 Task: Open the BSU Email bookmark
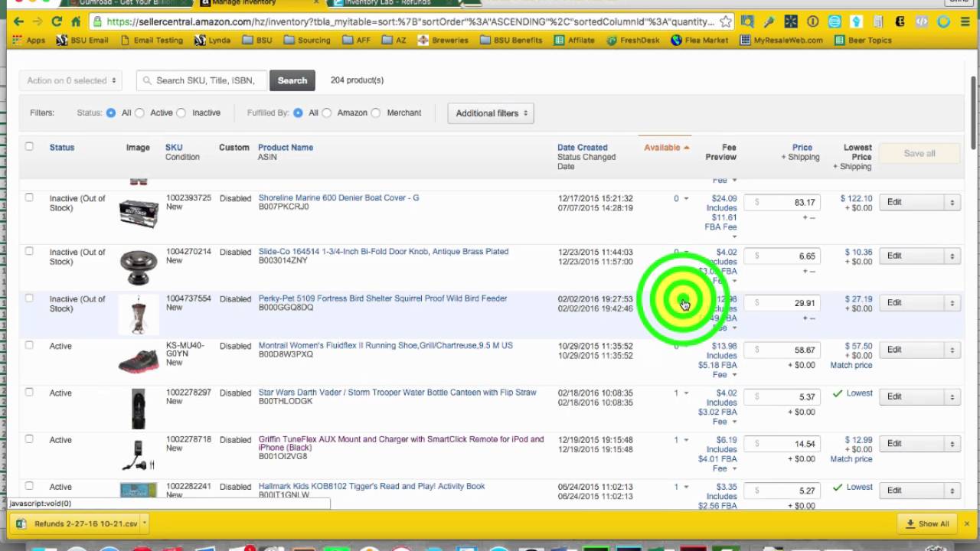click(x=82, y=40)
